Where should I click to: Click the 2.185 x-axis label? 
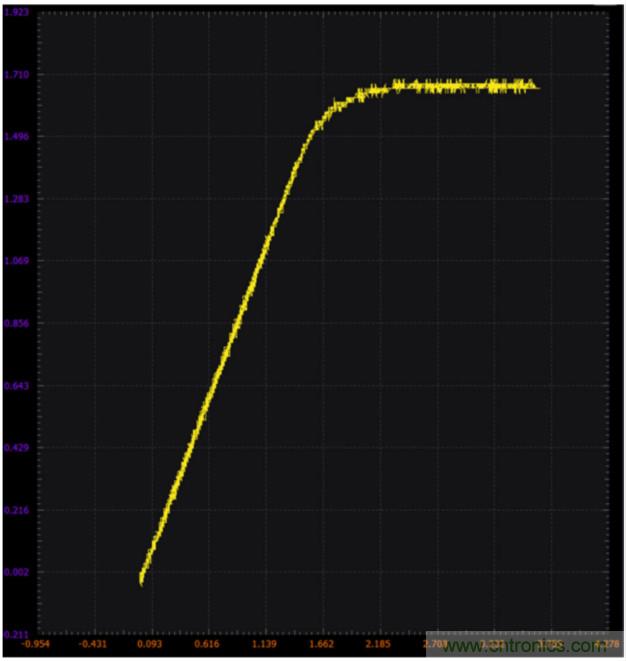[378, 645]
